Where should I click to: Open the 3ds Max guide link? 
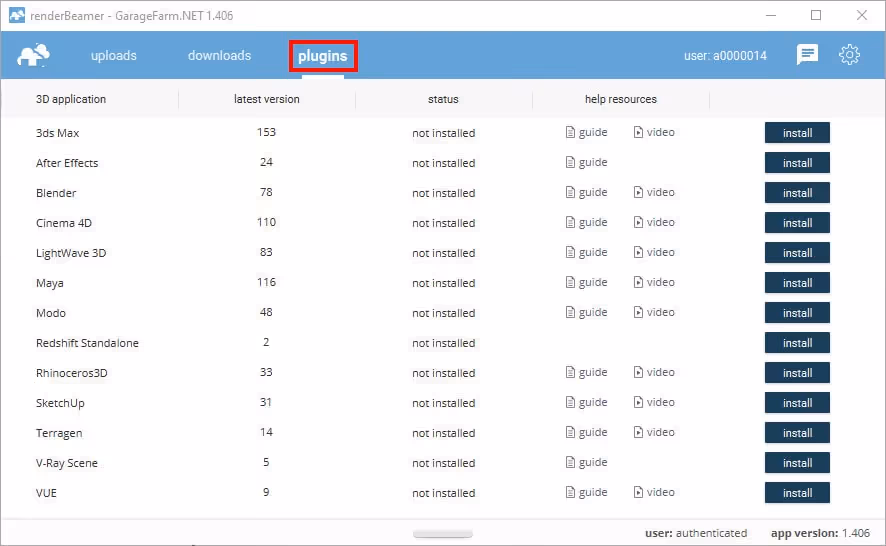(x=587, y=132)
